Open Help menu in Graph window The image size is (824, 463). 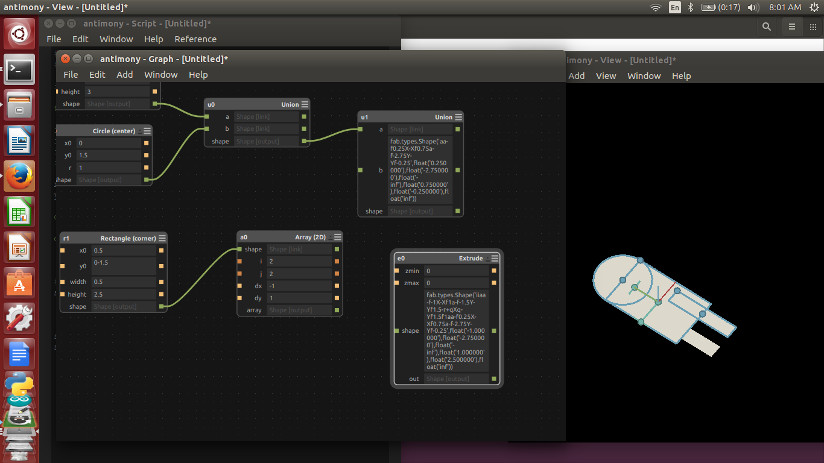(198, 75)
